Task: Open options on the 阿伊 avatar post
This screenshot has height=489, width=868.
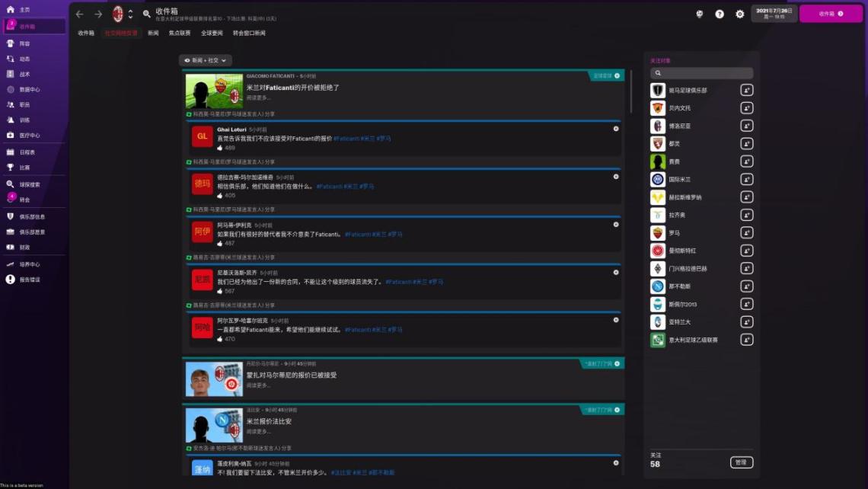Action: pos(615,224)
